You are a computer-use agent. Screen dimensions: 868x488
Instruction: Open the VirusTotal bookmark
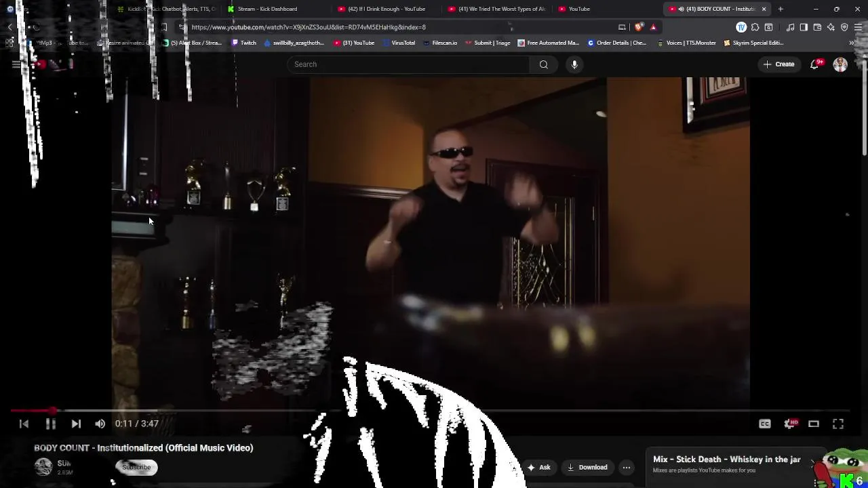(399, 43)
